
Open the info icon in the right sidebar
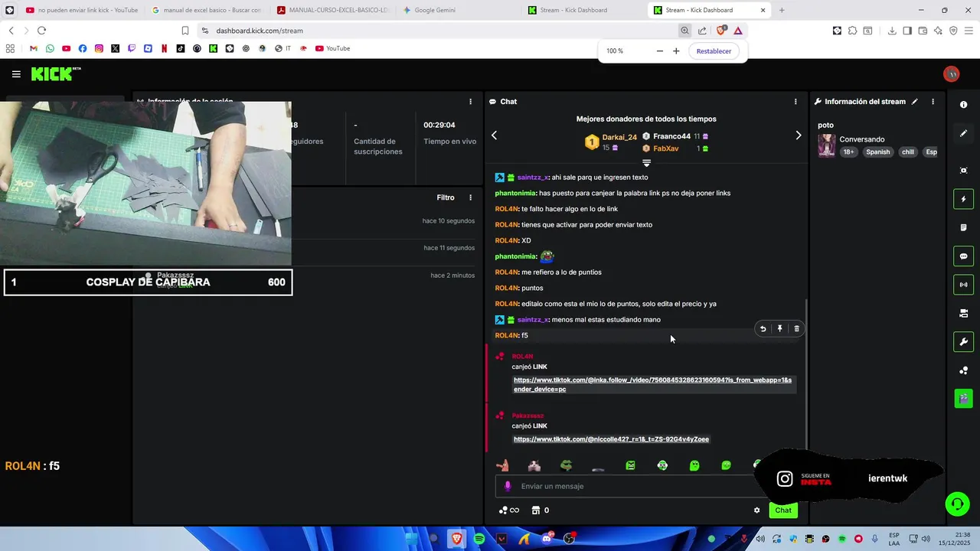click(x=963, y=105)
